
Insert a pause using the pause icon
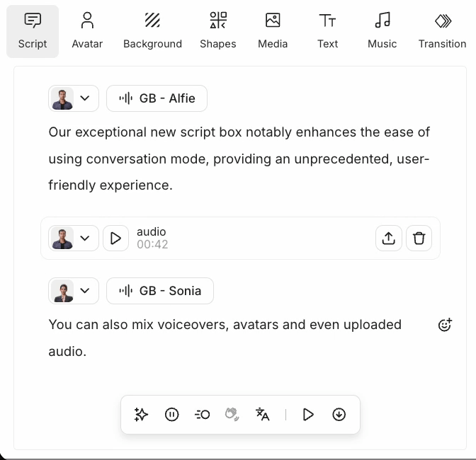pos(171,415)
